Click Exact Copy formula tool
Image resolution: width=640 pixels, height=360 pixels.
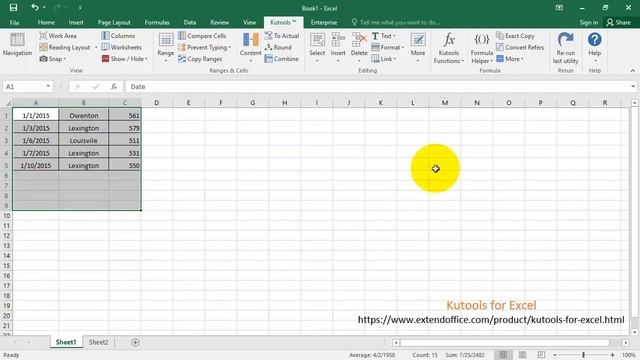pyautogui.click(x=515, y=36)
